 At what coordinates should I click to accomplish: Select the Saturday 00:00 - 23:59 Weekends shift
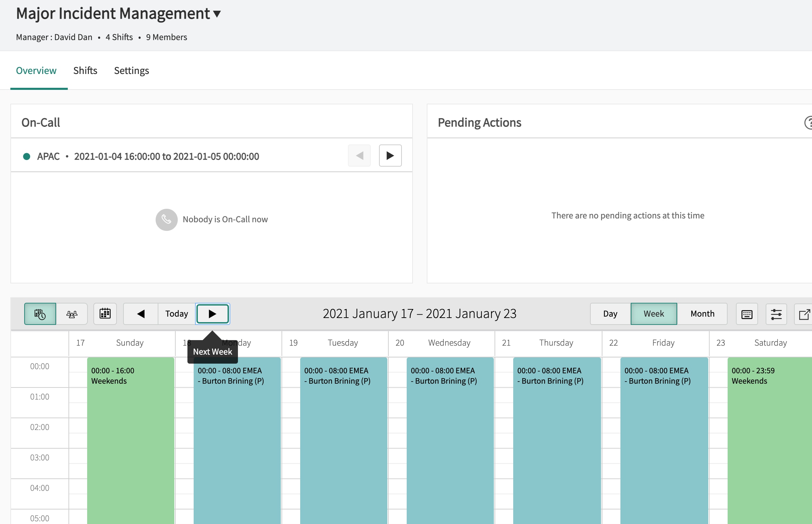point(770,441)
